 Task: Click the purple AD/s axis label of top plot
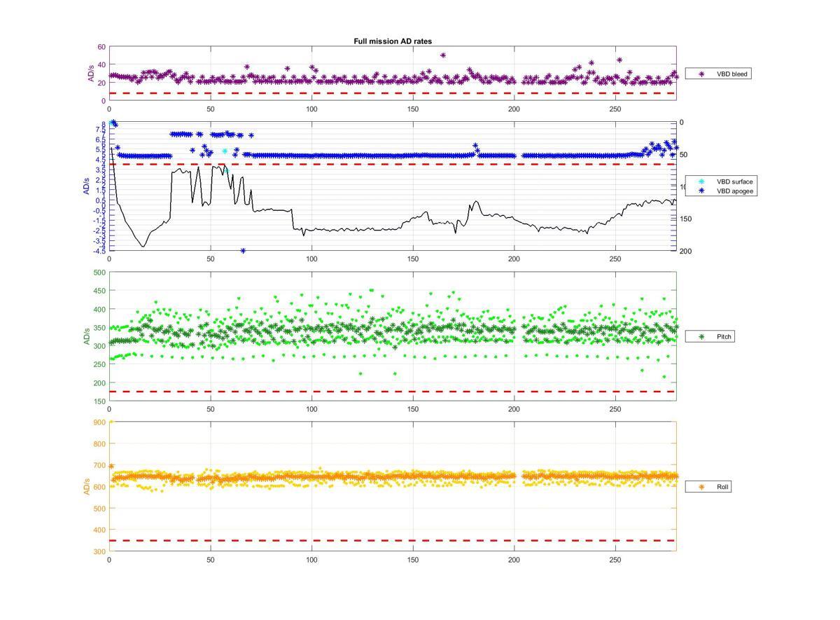pos(90,74)
